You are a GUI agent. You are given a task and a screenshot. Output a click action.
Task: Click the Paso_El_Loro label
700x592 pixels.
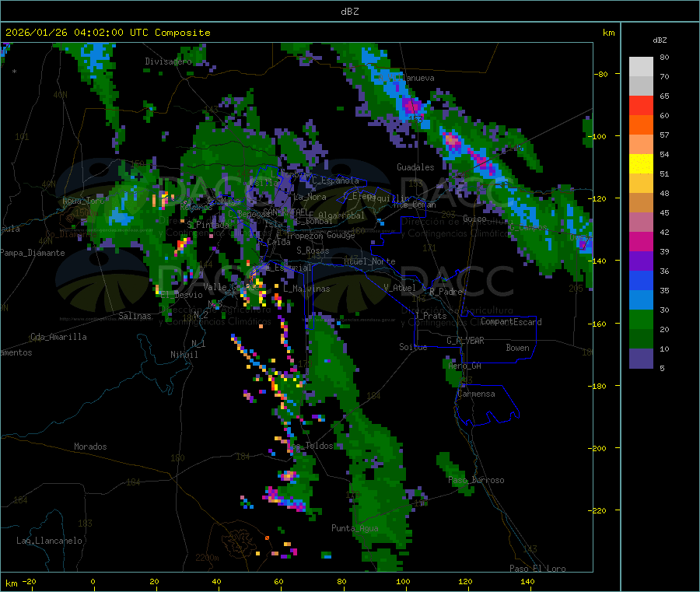click(537, 569)
